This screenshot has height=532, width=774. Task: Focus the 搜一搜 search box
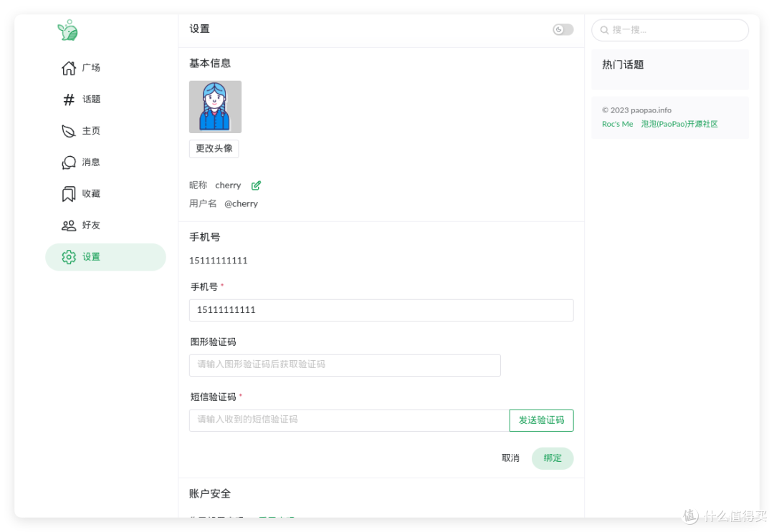(x=670, y=30)
